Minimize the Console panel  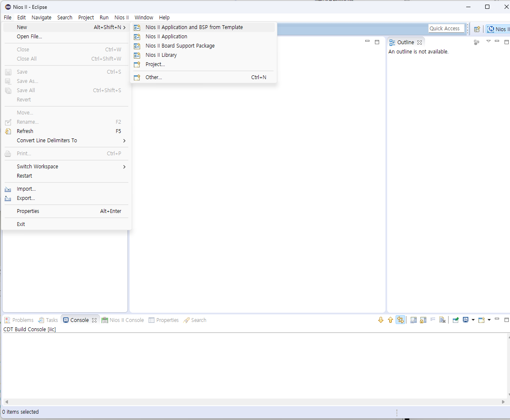[x=497, y=319]
